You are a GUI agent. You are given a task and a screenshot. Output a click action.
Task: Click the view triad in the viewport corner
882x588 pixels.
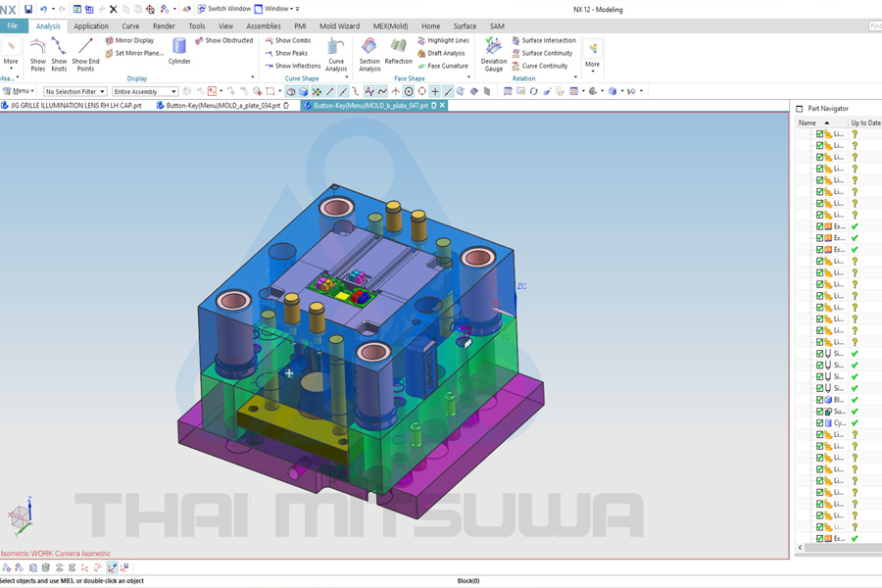click(22, 515)
